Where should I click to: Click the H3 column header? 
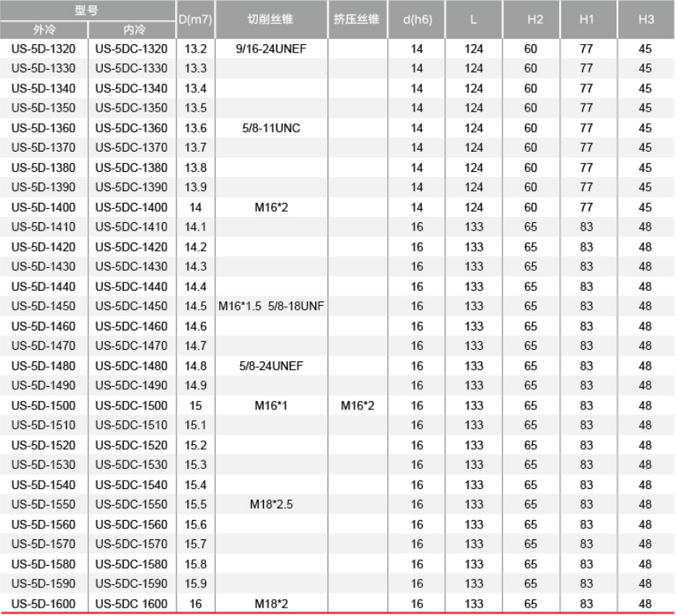[x=646, y=20]
